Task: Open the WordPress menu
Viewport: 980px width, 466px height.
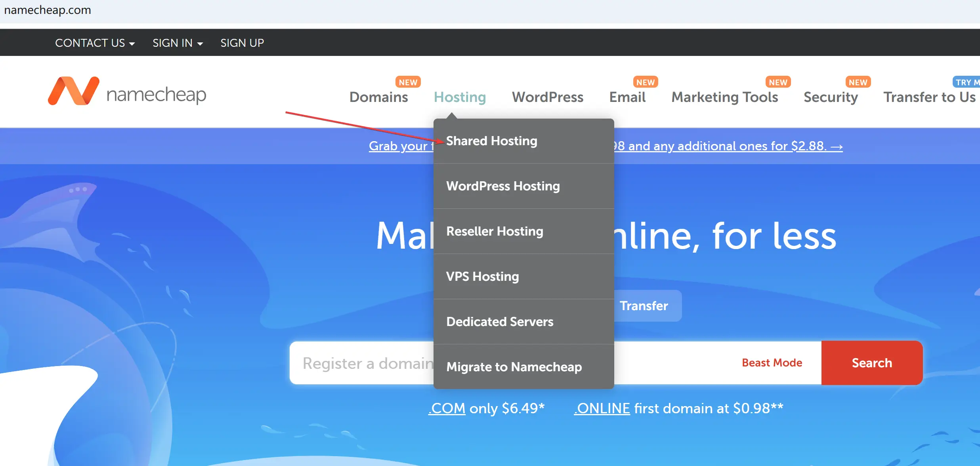Action: click(x=548, y=97)
